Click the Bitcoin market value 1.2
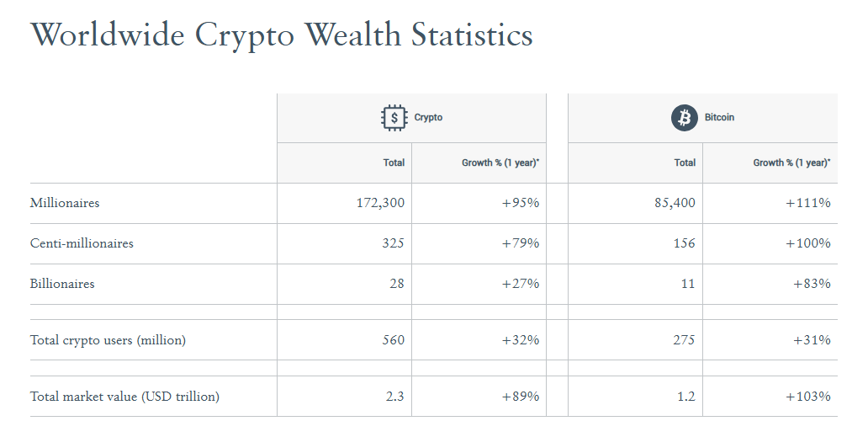The width and height of the screenshot is (868, 437). click(686, 397)
